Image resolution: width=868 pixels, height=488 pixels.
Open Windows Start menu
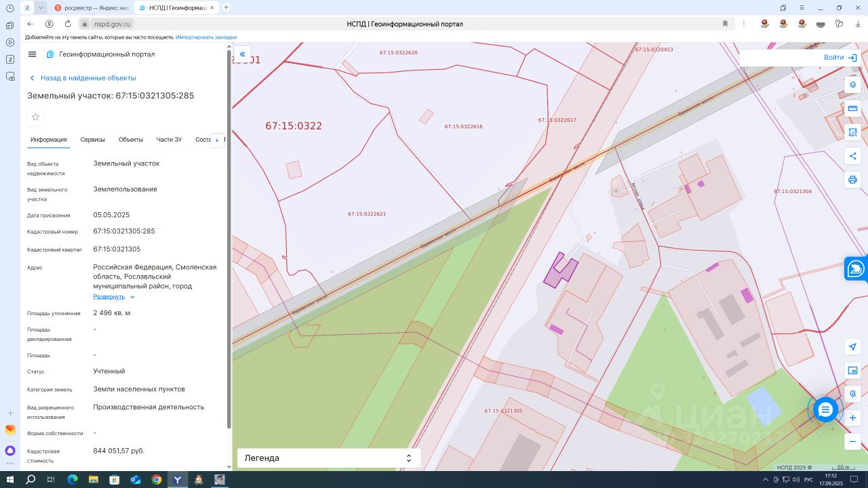coord(10,480)
